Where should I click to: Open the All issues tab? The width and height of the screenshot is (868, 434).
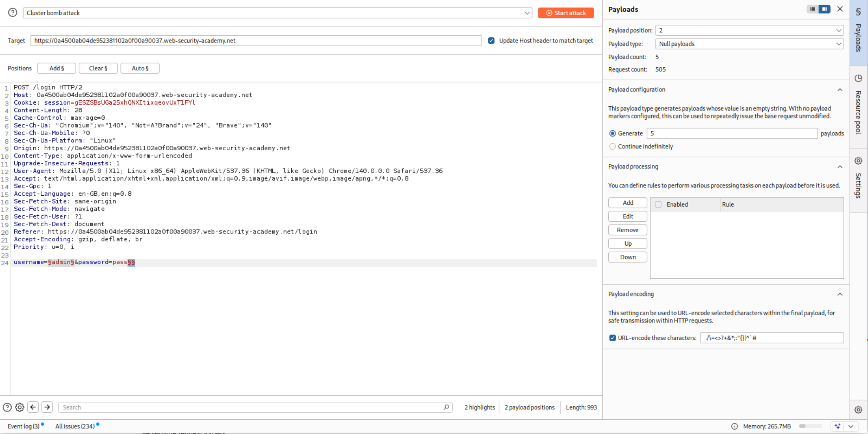[75, 426]
